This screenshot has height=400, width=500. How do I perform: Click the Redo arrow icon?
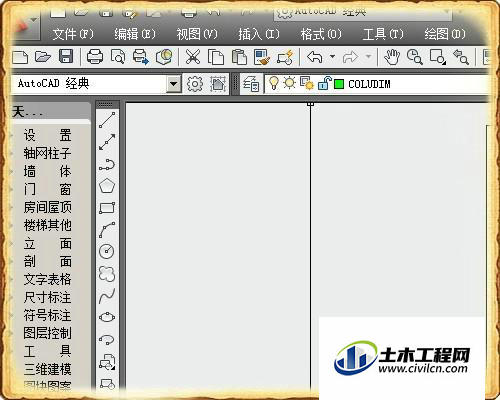tap(350, 57)
